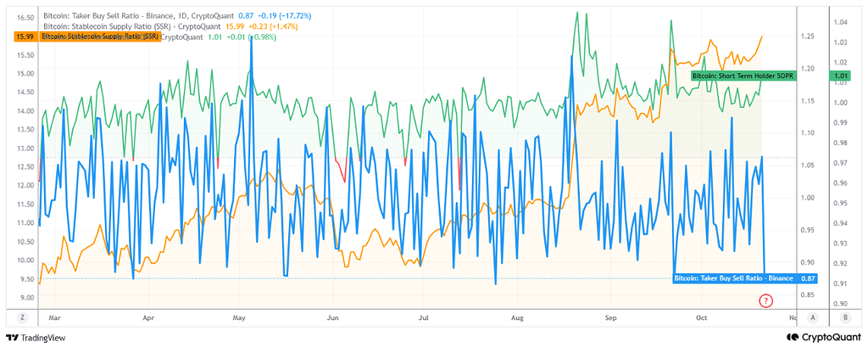
Task: Open the TradingView logo link
Action: click(35, 337)
